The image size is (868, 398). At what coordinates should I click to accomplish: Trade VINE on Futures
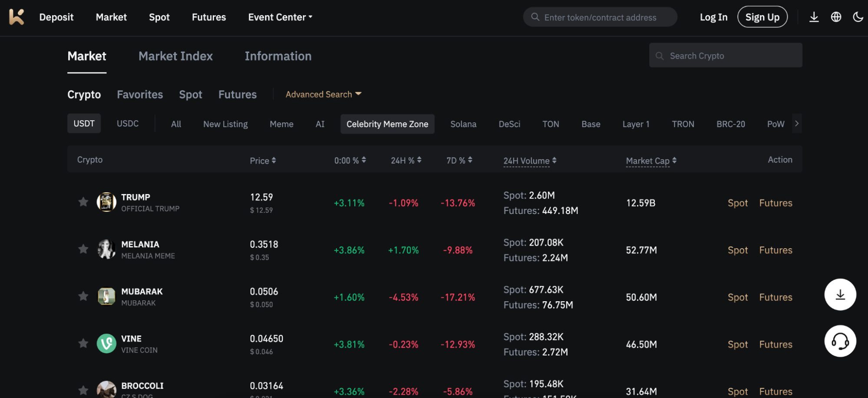[x=776, y=345]
